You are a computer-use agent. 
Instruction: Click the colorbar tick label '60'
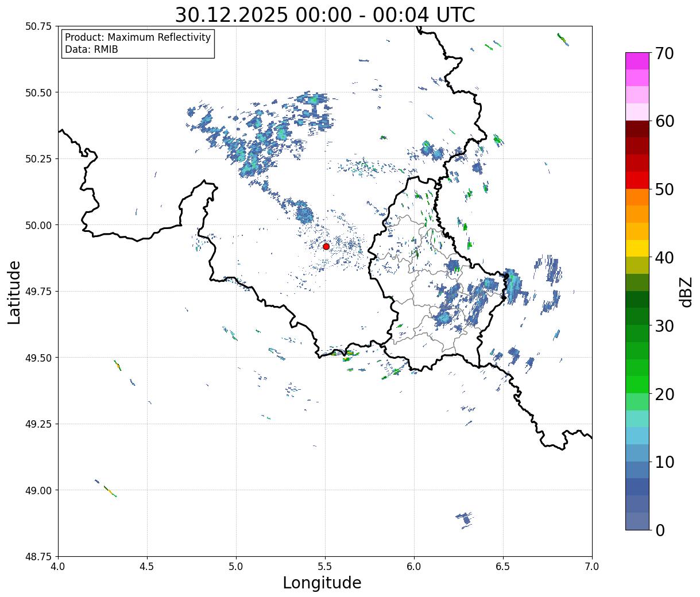[664, 121]
